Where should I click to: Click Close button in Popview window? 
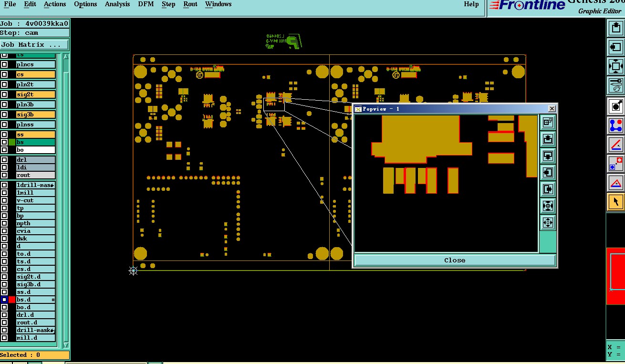(455, 260)
